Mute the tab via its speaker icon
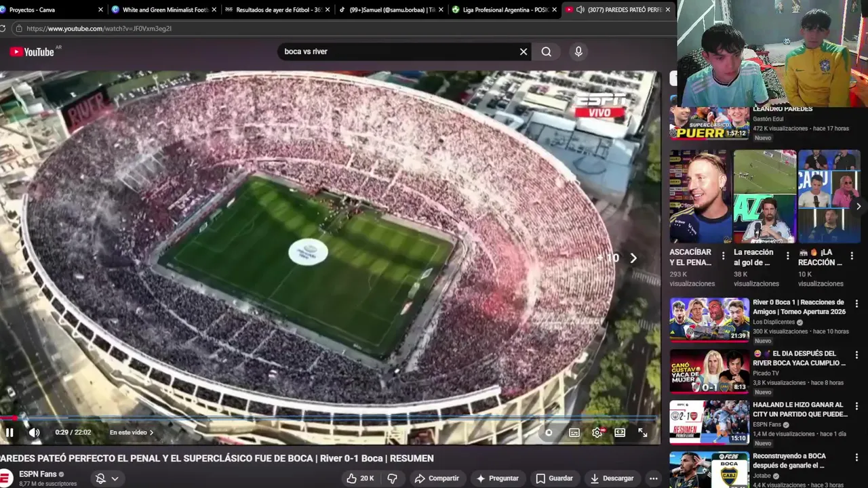The width and height of the screenshot is (868, 488). coord(580,9)
